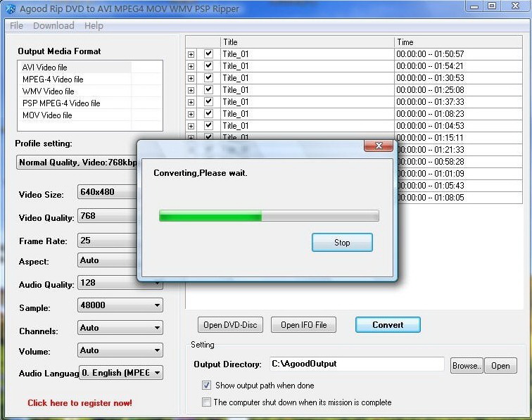The width and height of the screenshot is (532, 420).
Task: Open the Profile setting Normal Quality dropdown
Action: pyautogui.click(x=77, y=163)
